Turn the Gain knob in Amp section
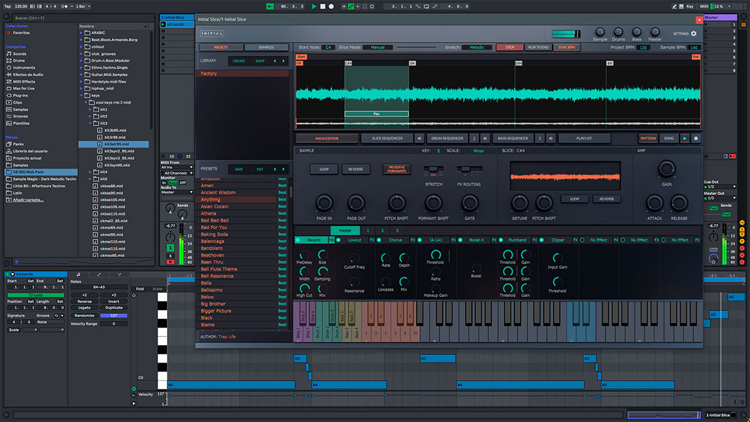The width and height of the screenshot is (750, 422). 666,170
